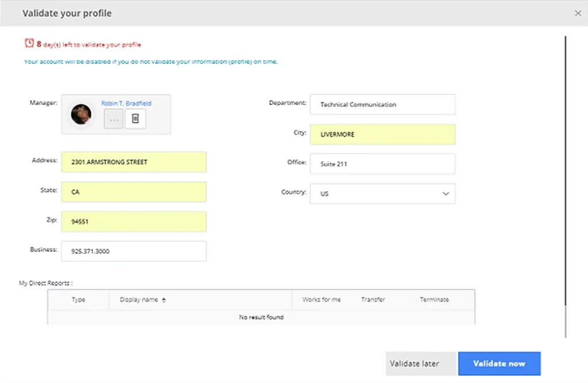Close the Validate your profile dialog
The image size is (588, 383).
coord(578,13)
